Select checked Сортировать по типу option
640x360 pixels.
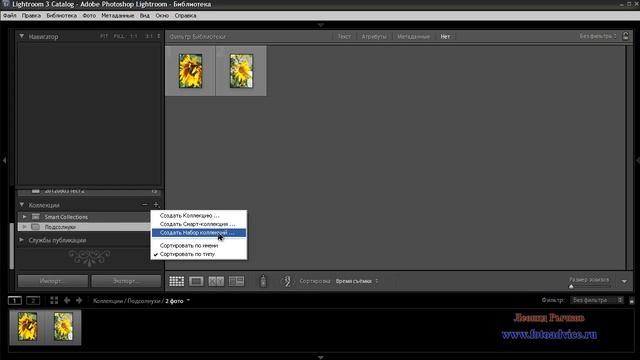click(x=199, y=254)
